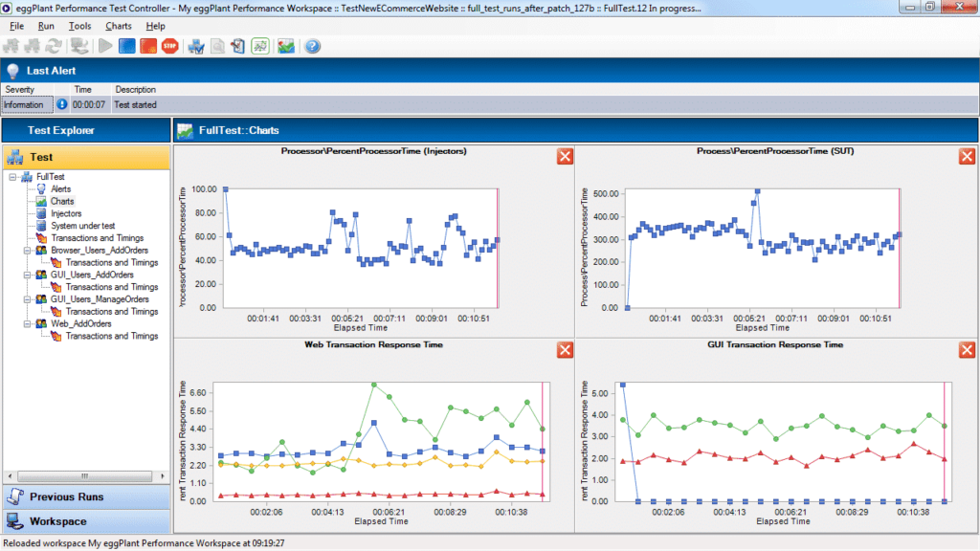Image resolution: width=980 pixels, height=551 pixels.
Task: Open the Tools menu
Action: [x=80, y=26]
